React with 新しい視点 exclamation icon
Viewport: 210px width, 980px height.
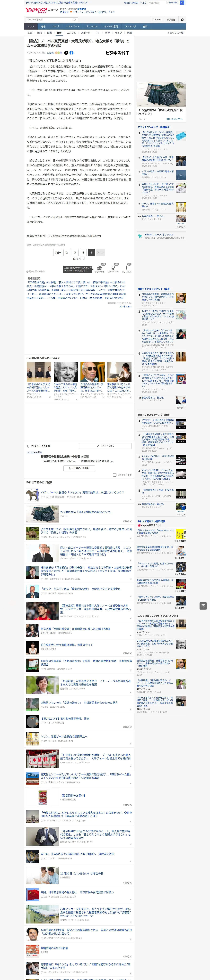[x=127, y=268]
